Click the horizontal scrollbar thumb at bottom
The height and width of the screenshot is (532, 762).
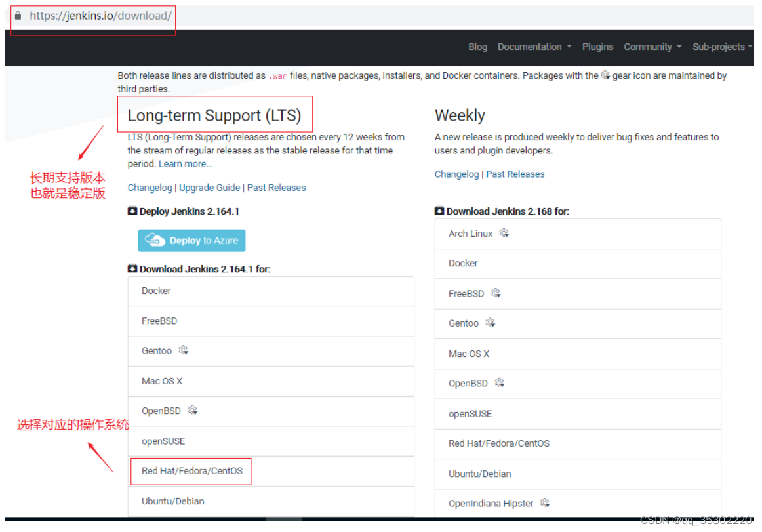tap(284, 519)
